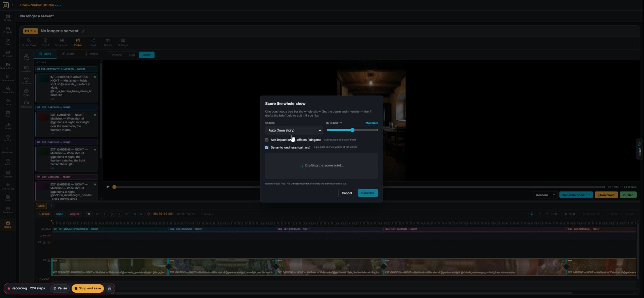Screen dimensions: 644x298
Task: Click the Publish button
Action: click(628, 195)
